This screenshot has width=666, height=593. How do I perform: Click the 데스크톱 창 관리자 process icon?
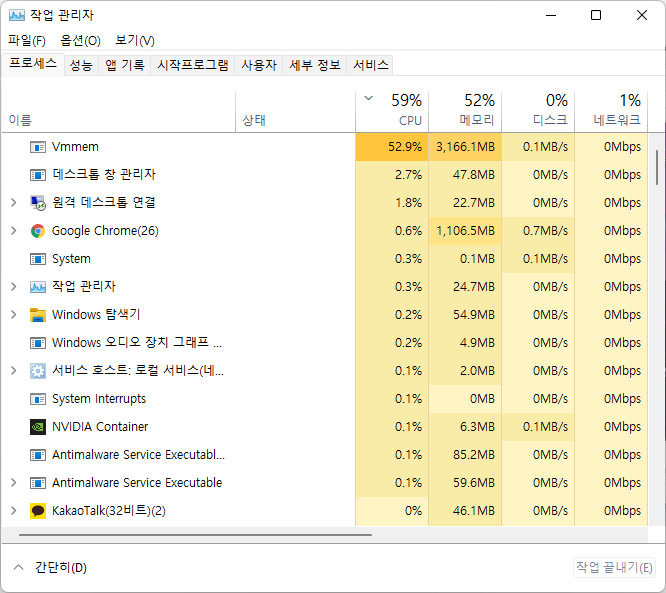pyautogui.click(x=38, y=175)
